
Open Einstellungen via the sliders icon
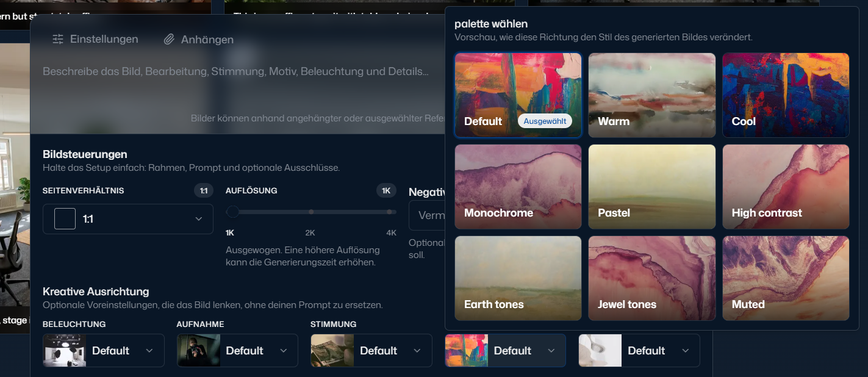click(58, 39)
